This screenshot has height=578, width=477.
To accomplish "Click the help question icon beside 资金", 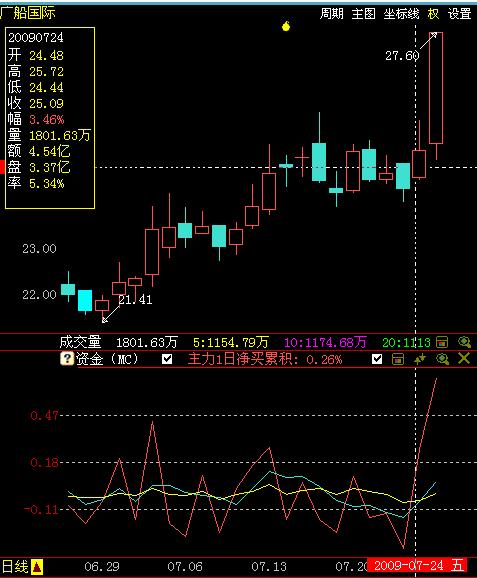I will (67, 358).
